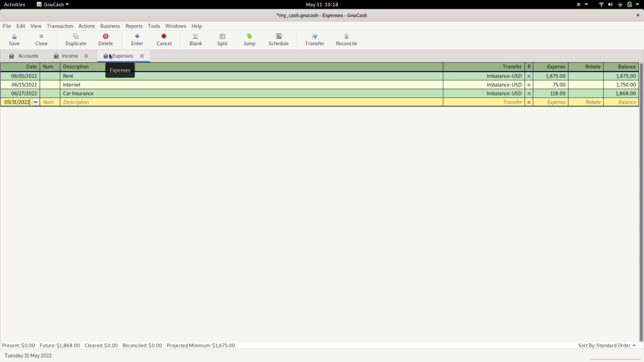The height and width of the screenshot is (362, 644).
Task: Open the Reports menu
Action: click(133, 26)
